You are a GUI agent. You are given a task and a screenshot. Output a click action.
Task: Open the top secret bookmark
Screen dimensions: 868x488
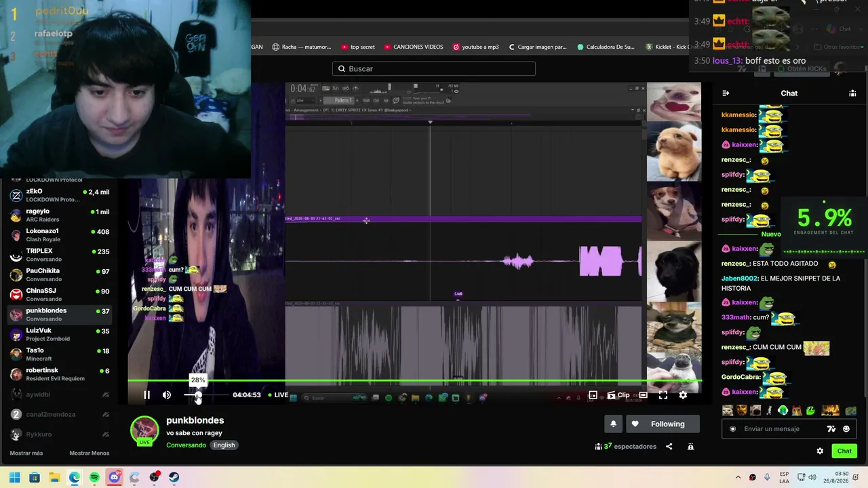pos(357,47)
